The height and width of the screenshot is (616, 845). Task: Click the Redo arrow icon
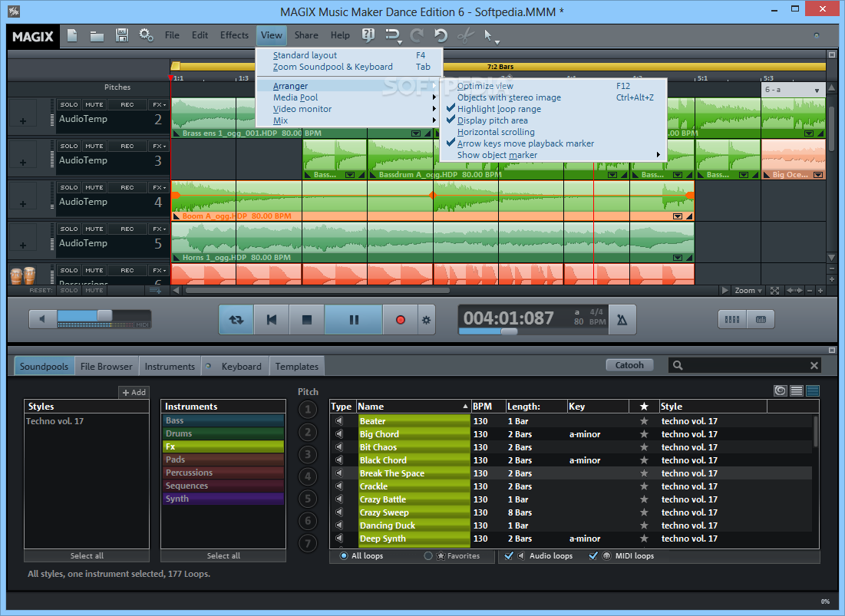(x=417, y=35)
